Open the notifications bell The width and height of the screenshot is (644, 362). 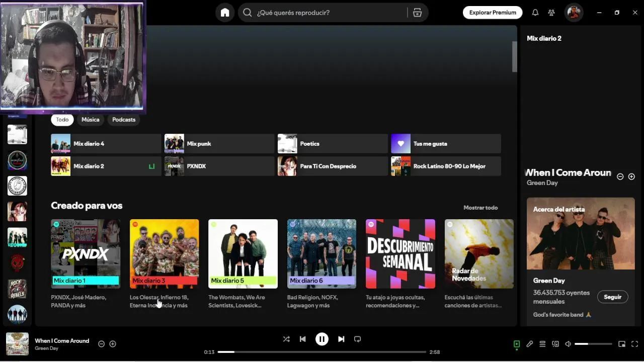(535, 13)
